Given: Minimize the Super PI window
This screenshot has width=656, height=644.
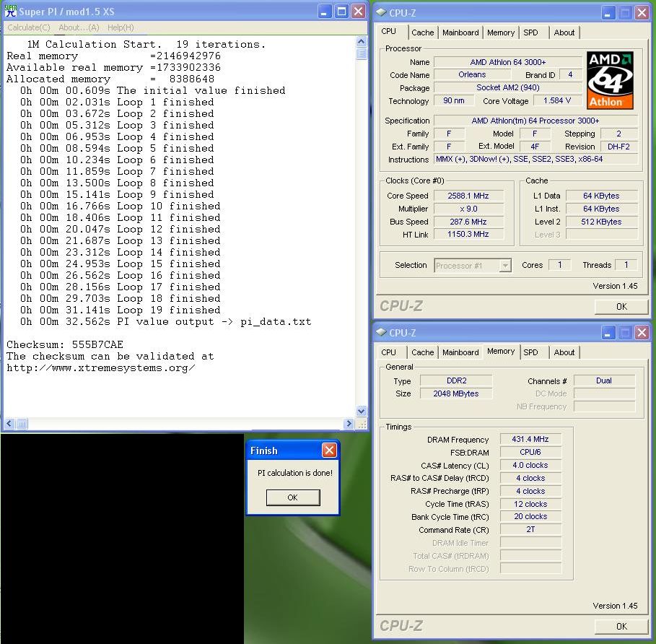Looking at the screenshot, I should click(x=324, y=12).
